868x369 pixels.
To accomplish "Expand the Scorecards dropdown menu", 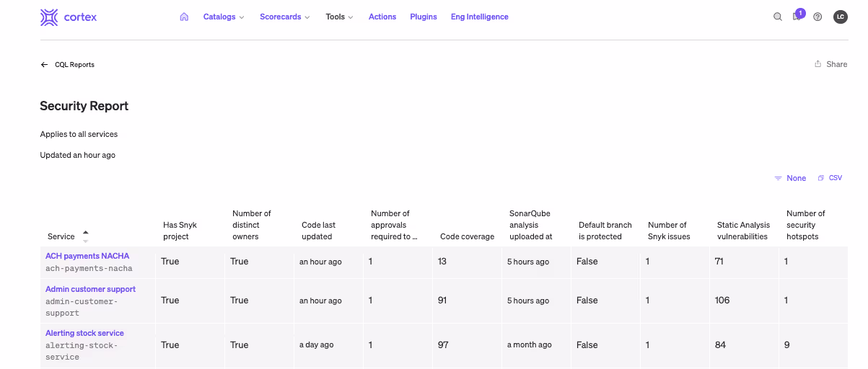I will [284, 17].
